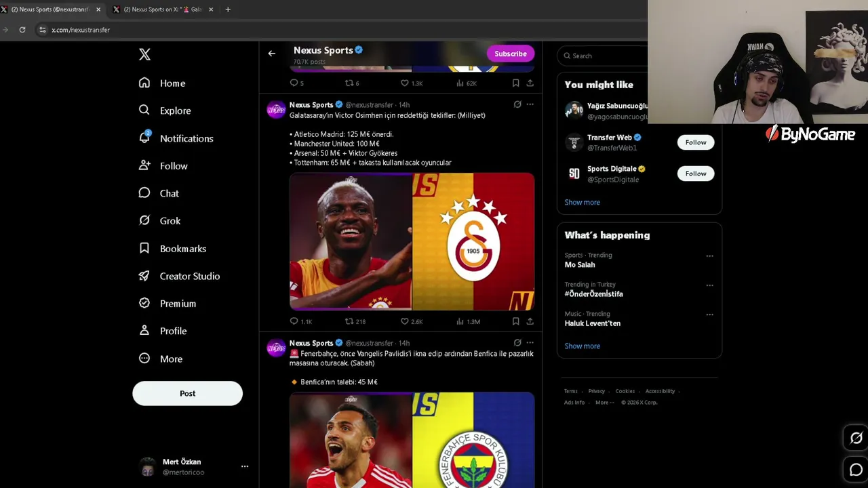Open the Privacy footer link
This screenshot has height=488, width=868.
click(x=596, y=391)
